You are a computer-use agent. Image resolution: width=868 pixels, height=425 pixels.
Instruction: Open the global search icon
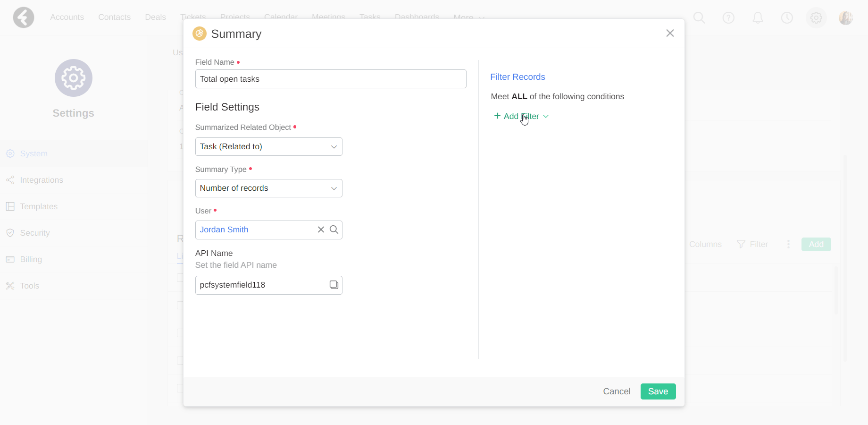pyautogui.click(x=699, y=18)
